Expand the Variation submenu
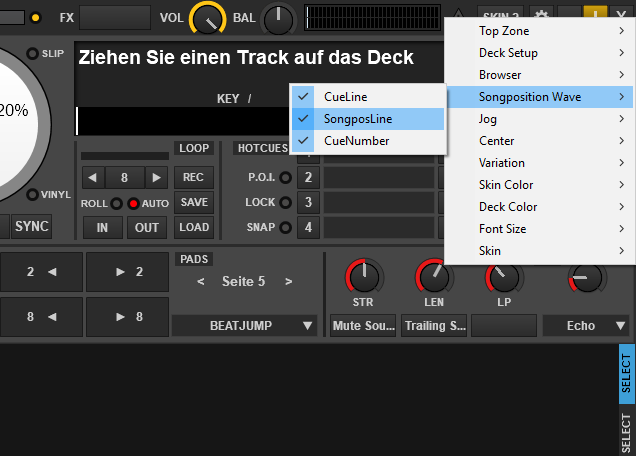The image size is (636, 456). pyautogui.click(x=538, y=163)
